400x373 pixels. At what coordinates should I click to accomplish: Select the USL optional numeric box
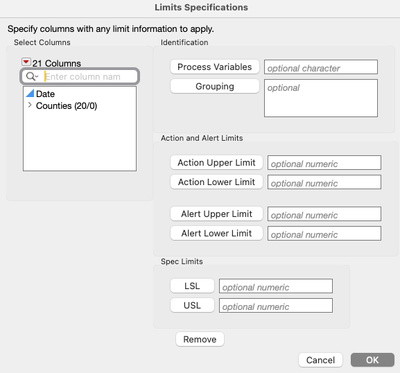tap(276, 305)
